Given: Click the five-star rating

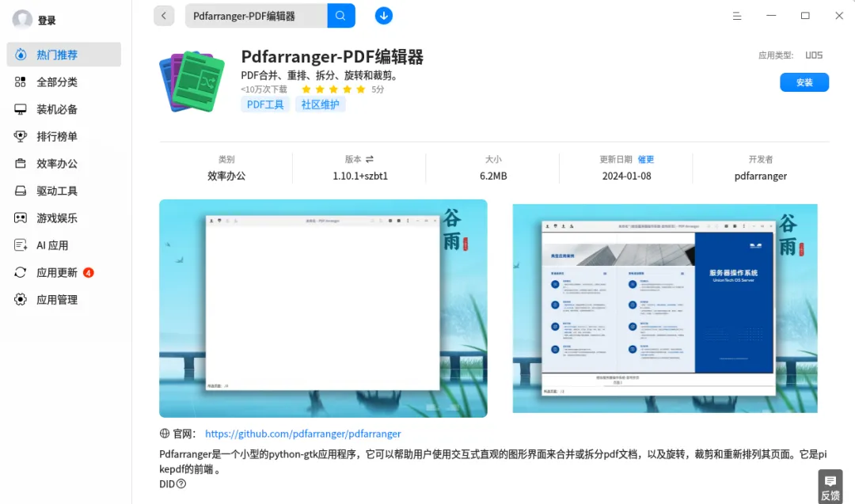Looking at the screenshot, I should point(334,89).
